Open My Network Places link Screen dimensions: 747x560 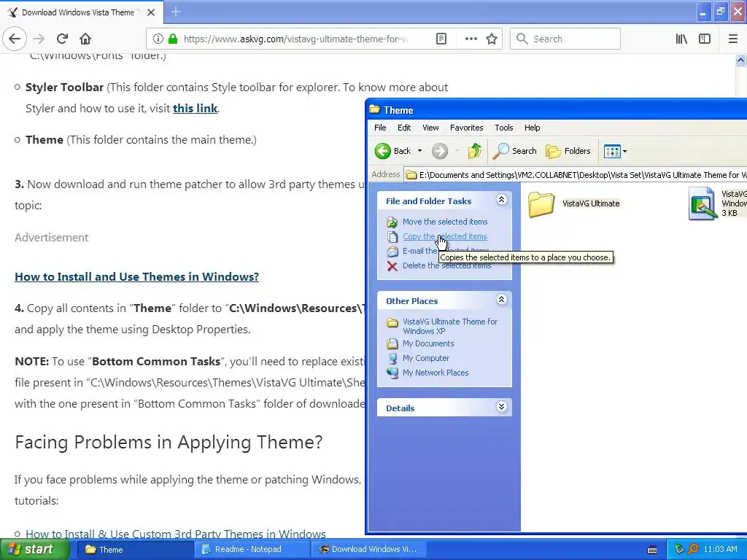click(436, 373)
